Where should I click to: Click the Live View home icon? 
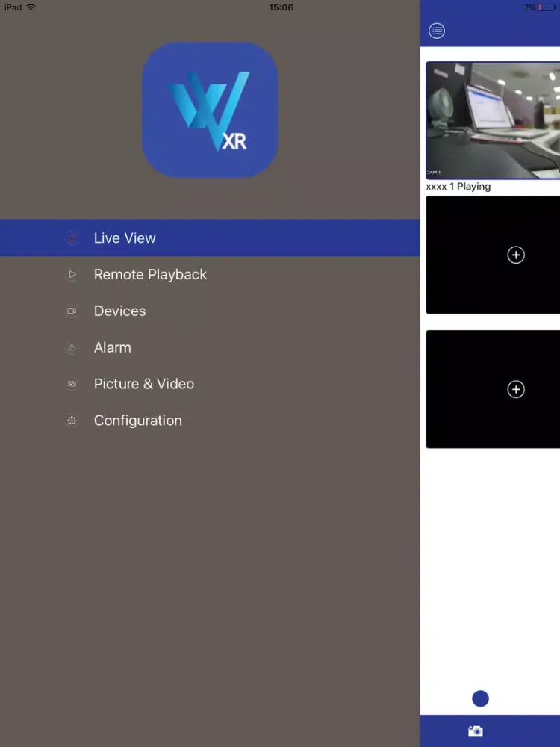click(72, 238)
